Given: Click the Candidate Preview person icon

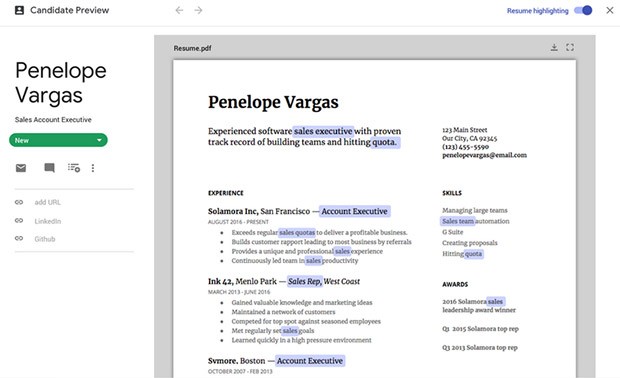Looking at the screenshot, I should point(19,10).
